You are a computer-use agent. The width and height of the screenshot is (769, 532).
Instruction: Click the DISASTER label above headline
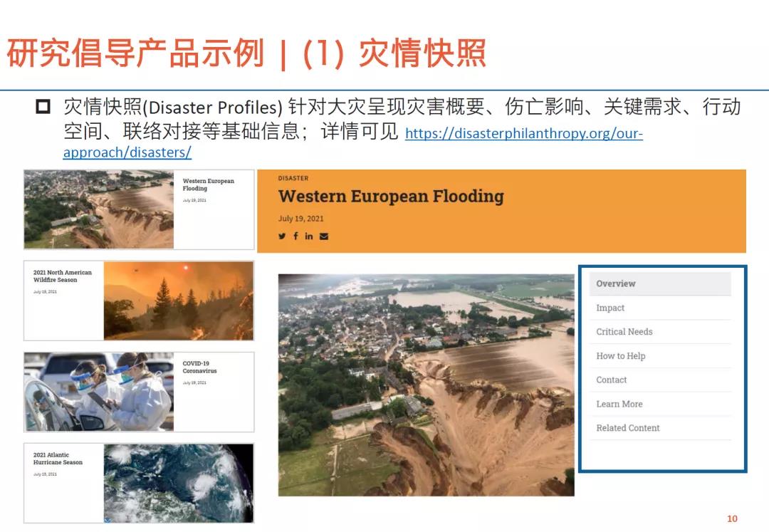pyautogui.click(x=293, y=178)
